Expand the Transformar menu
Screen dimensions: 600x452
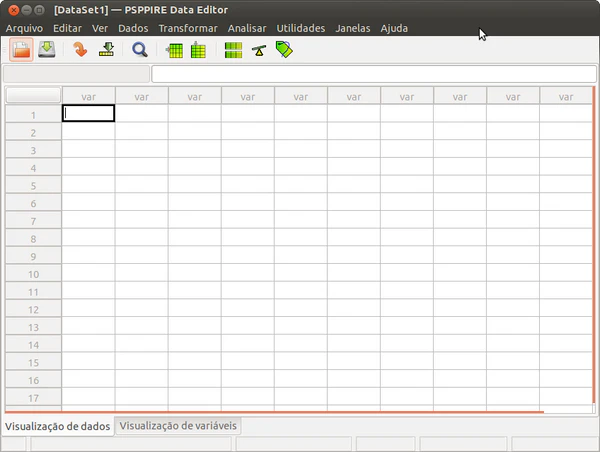(x=188, y=28)
